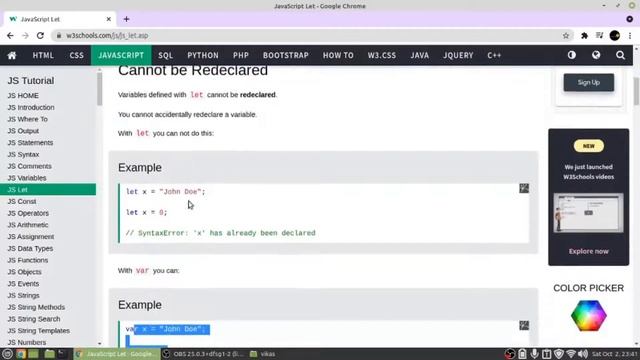Image resolution: width=640 pixels, height=360 pixels.
Task: Open the Wi-Fi network tray icon
Action: (x=571, y=354)
